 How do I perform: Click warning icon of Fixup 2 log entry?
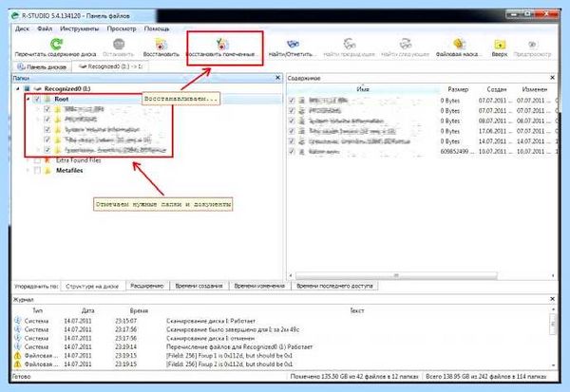point(17,364)
